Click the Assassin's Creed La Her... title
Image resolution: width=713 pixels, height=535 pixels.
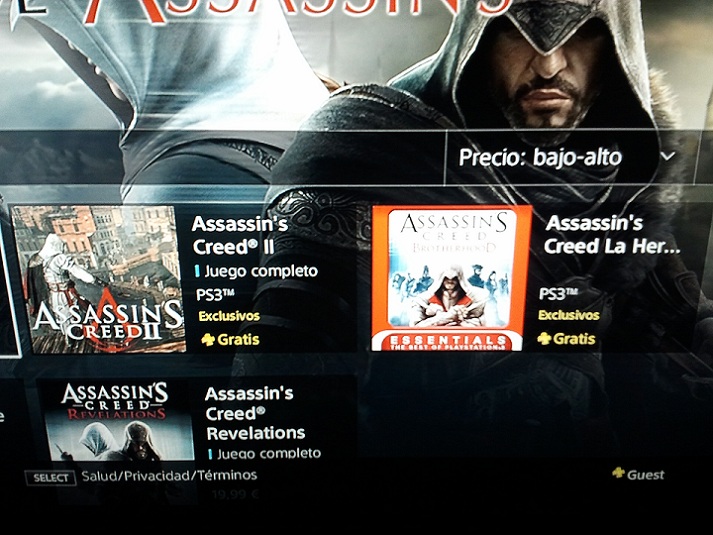tap(613, 235)
